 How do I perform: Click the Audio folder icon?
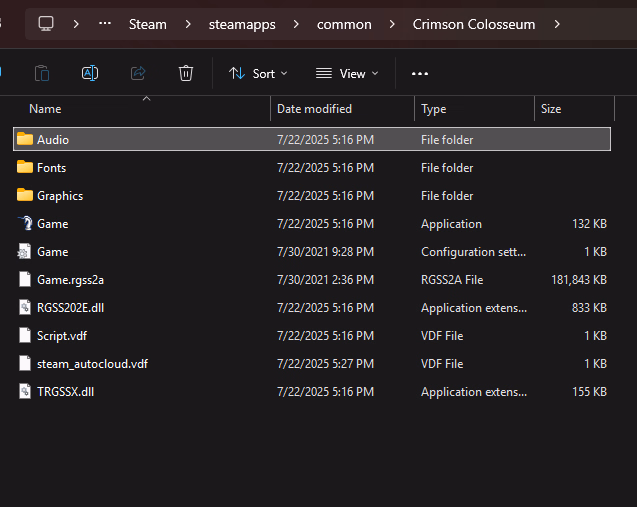(25, 139)
